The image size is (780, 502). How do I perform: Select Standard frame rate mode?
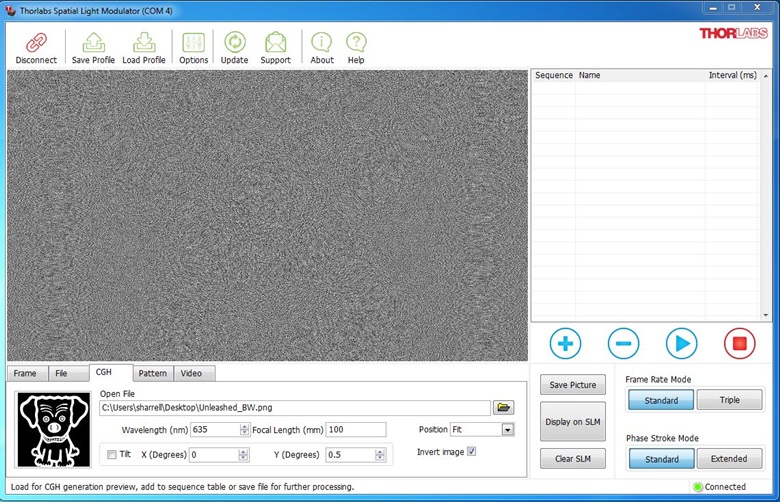pos(661,400)
